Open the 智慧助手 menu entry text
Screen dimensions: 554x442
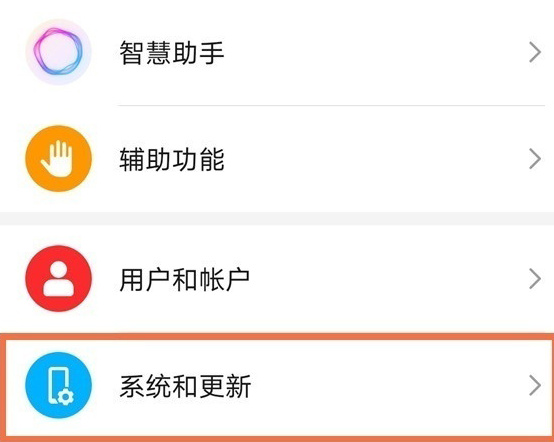point(172,53)
